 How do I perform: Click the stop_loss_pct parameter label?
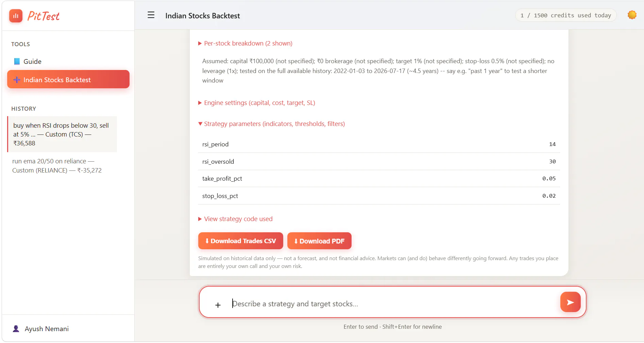click(x=220, y=196)
